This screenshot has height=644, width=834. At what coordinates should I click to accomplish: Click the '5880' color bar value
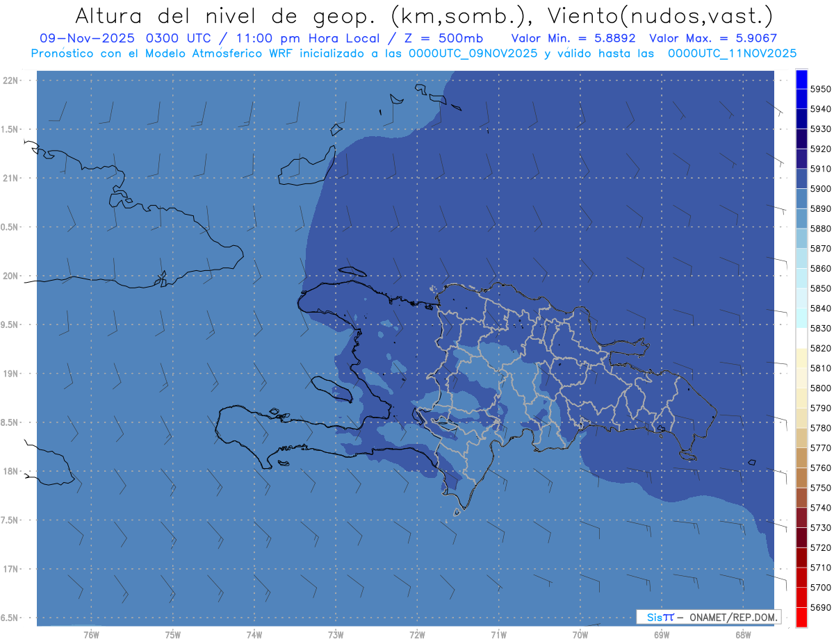tap(821, 229)
